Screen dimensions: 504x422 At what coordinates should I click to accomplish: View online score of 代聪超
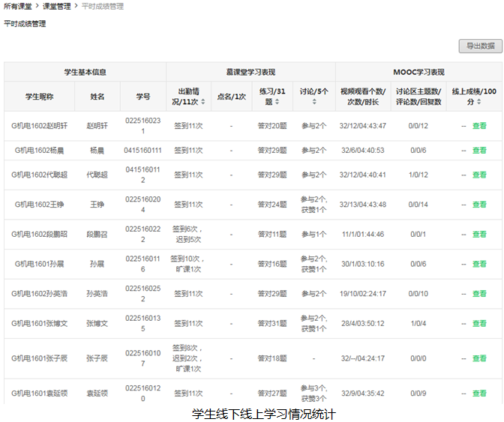point(479,175)
